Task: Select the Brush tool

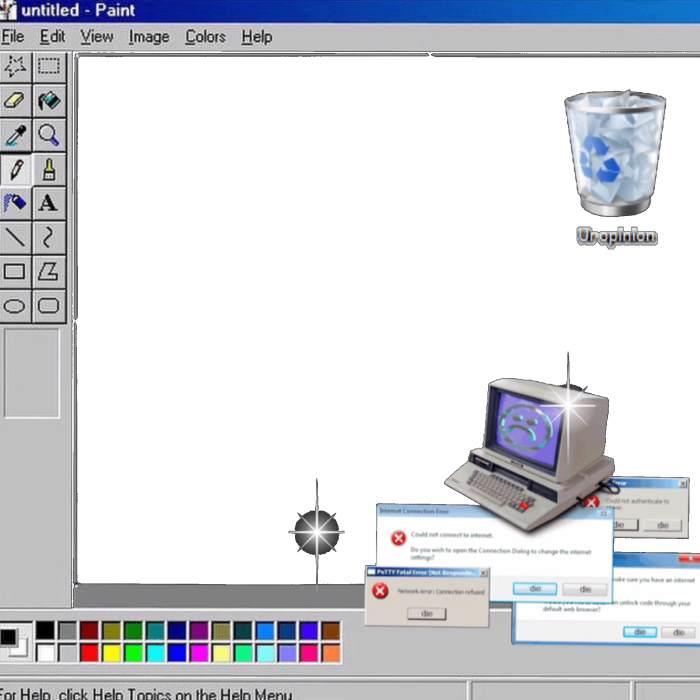Action: (49, 170)
